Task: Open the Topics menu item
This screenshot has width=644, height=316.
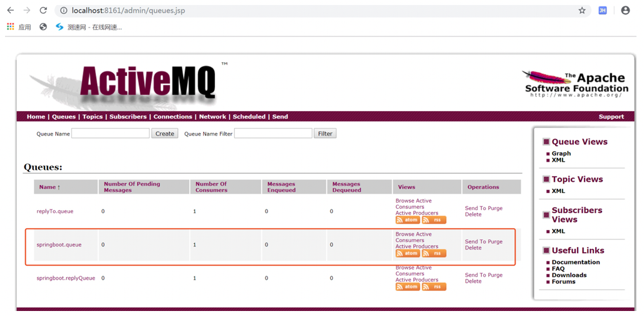Action: click(x=93, y=117)
